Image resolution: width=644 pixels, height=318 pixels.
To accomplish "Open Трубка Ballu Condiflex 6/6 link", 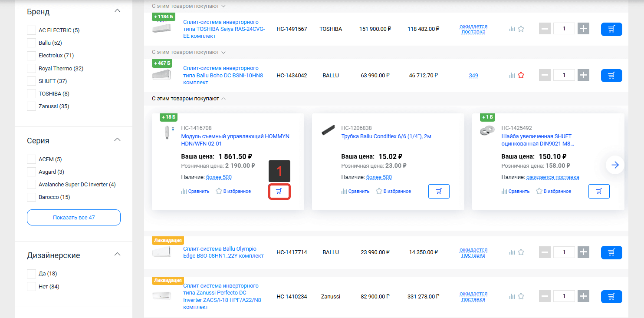I will tap(386, 136).
